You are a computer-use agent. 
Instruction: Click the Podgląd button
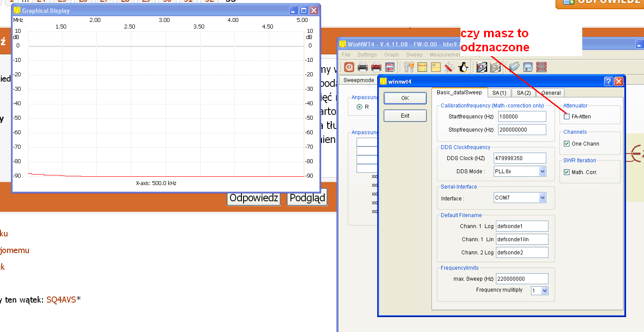point(307,198)
